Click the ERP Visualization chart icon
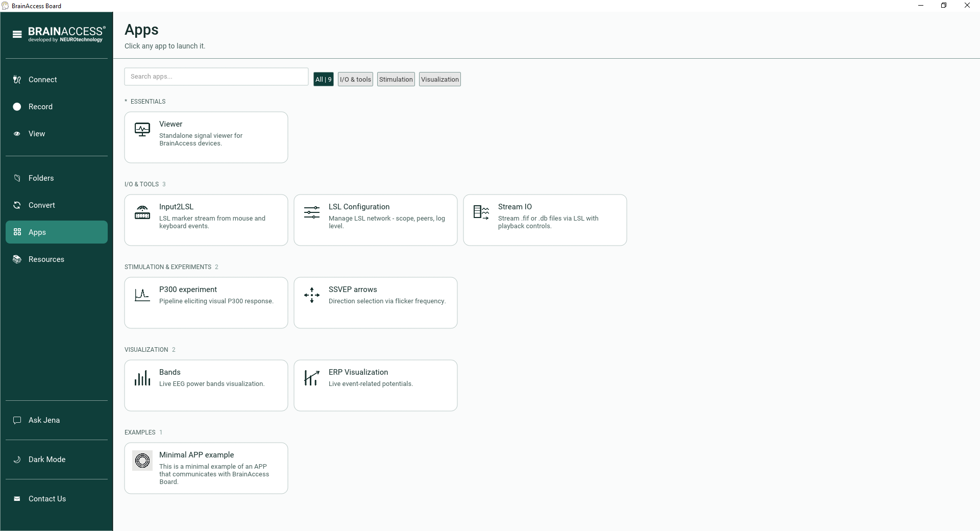Viewport: 980px width, 531px height. pos(312,378)
